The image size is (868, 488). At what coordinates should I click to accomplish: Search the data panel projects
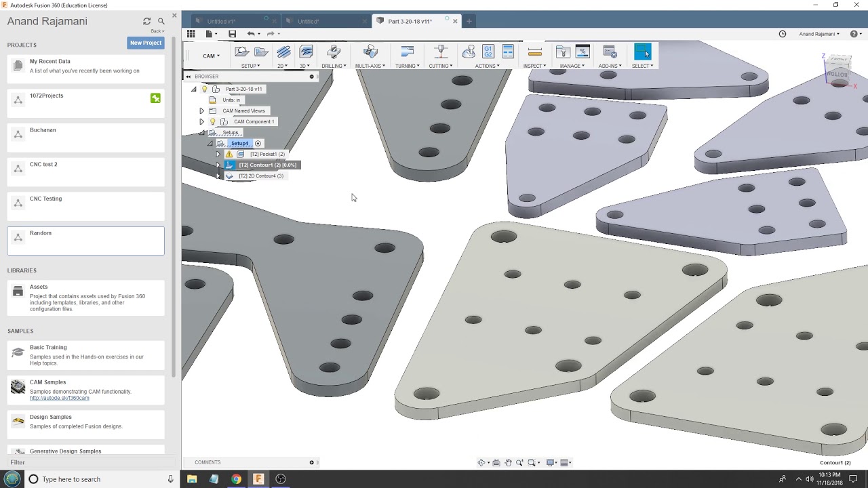point(161,21)
